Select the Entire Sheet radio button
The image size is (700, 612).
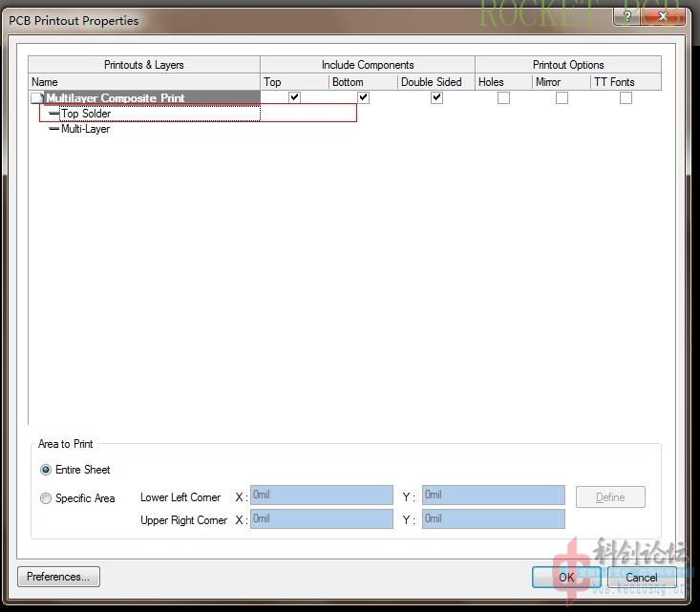[x=46, y=470]
